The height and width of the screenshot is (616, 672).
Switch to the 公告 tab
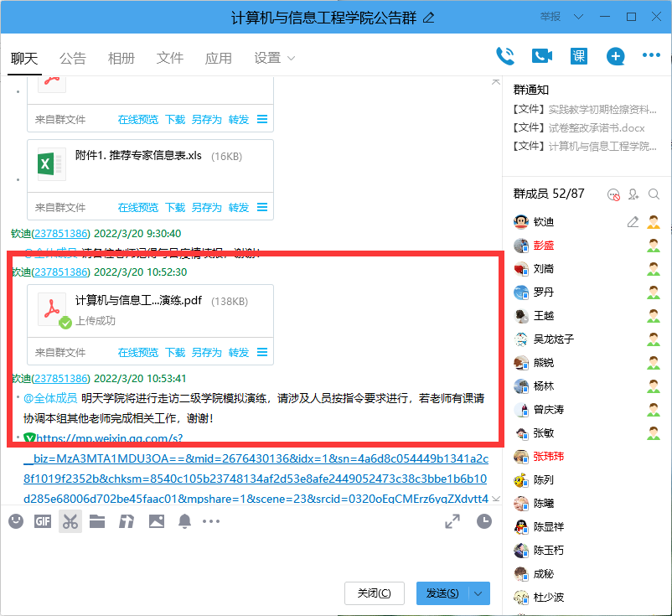pyautogui.click(x=71, y=58)
